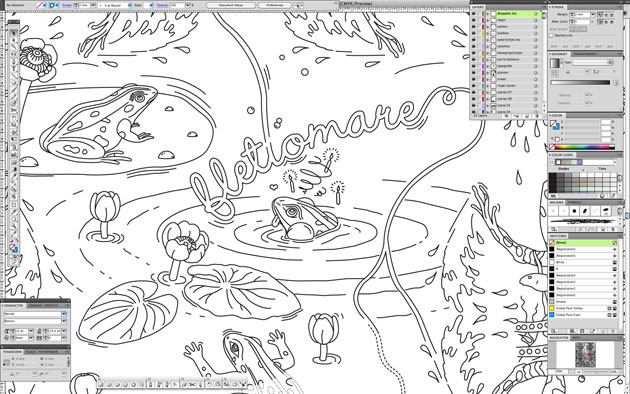Expand the top highlighted layer's disclosure triangle
This screenshot has height=394, width=630.
488,14
